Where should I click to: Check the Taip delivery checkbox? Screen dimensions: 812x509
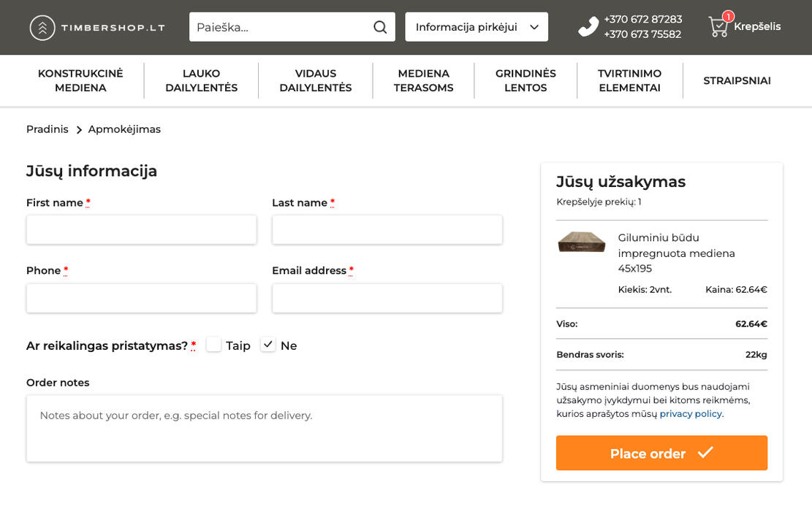(x=213, y=345)
